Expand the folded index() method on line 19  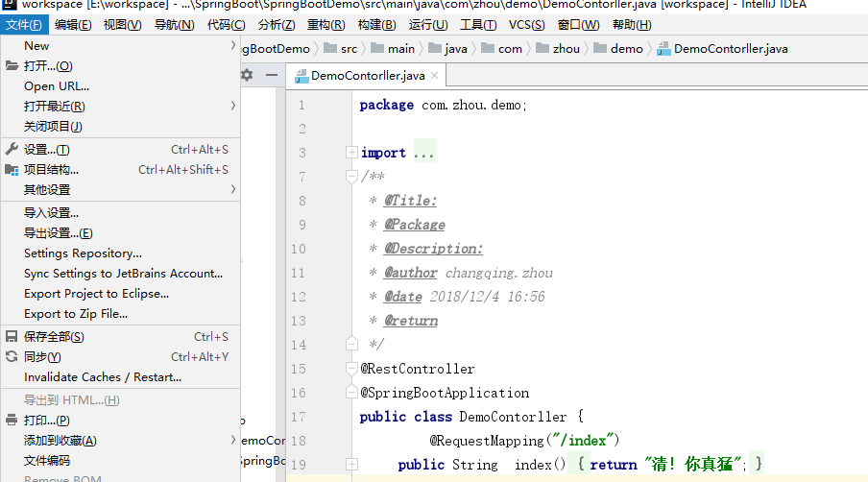351,465
